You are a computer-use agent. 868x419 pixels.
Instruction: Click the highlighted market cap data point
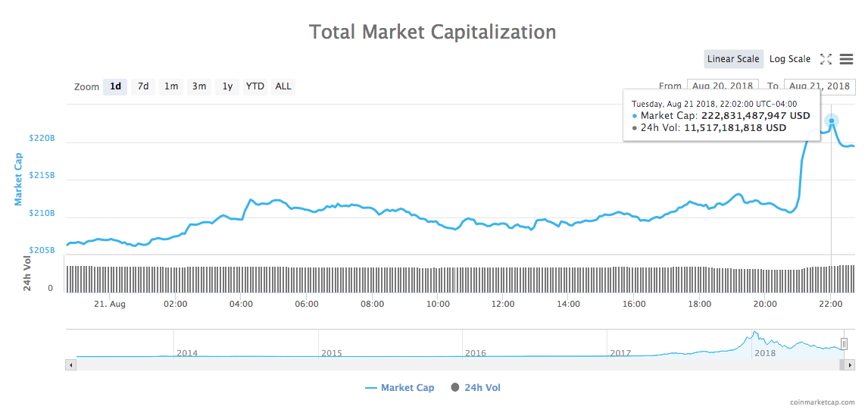[832, 120]
